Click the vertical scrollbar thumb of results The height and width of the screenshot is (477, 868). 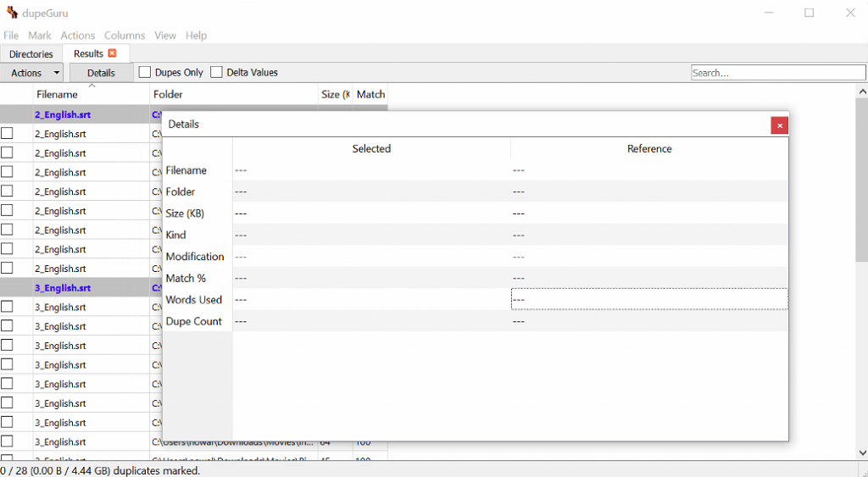tap(862, 180)
